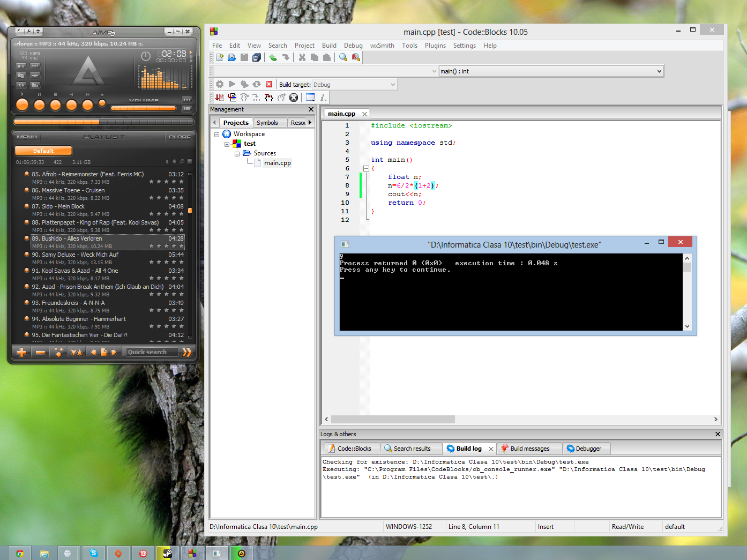Click the Default playlist button in AIMP
Image resolution: width=747 pixels, height=560 pixels.
pyautogui.click(x=43, y=151)
